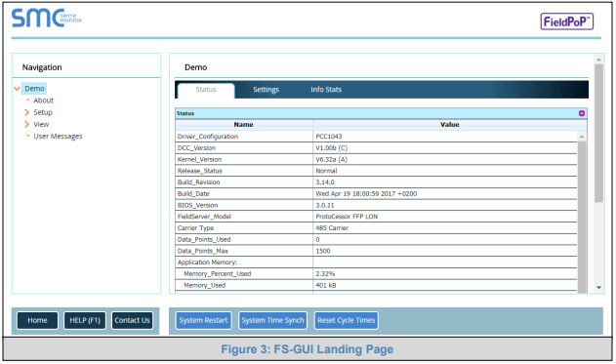The height and width of the screenshot is (364, 616).
Task: Select the Demo node in navigation
Action: coord(34,89)
